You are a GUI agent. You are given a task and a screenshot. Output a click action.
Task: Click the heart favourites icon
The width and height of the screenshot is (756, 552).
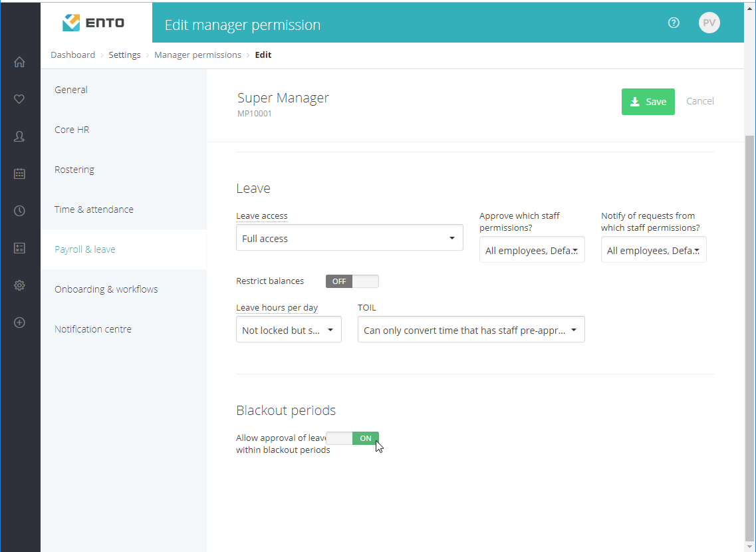19,99
